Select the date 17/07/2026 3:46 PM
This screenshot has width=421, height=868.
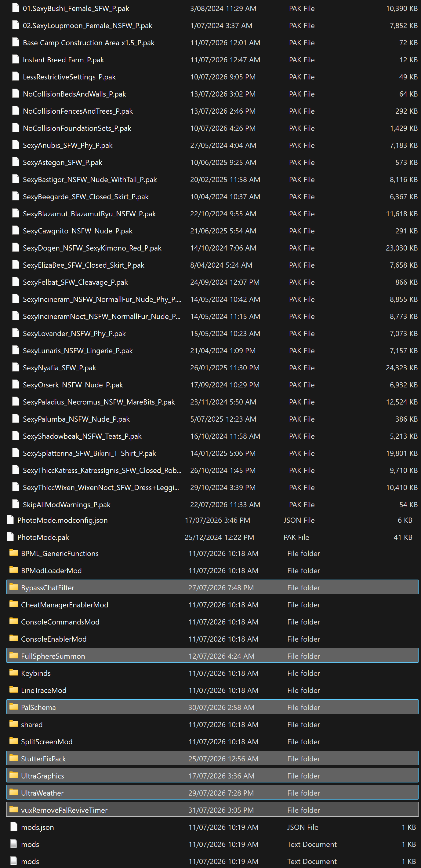click(x=217, y=520)
